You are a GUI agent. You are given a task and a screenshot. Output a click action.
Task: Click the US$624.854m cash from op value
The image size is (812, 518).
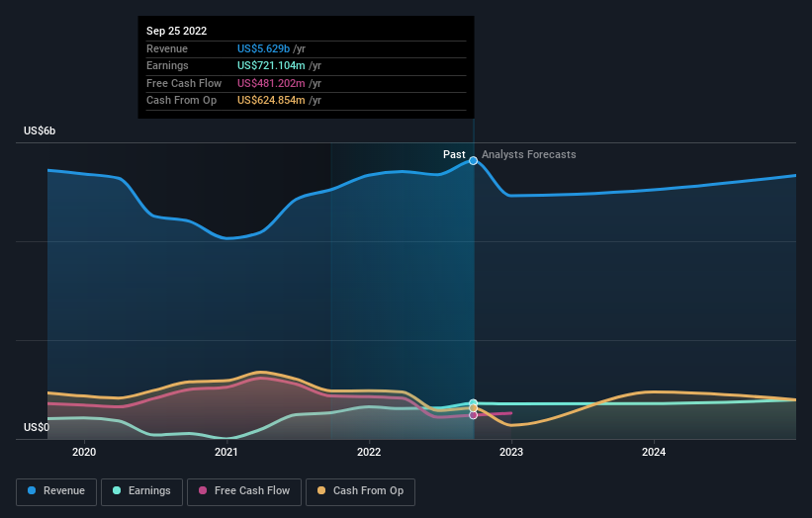pyautogui.click(x=271, y=101)
